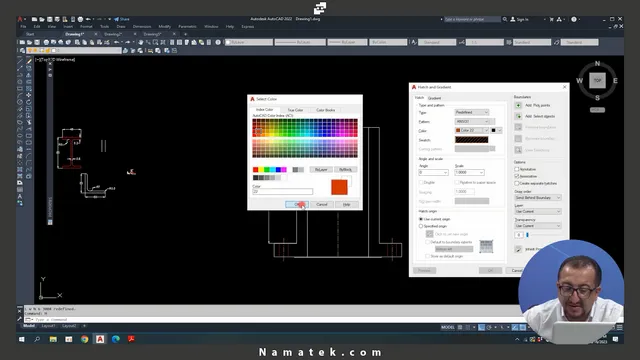Open the hatch pattern preview swatch
This screenshot has height=360, width=640.
tap(471, 140)
